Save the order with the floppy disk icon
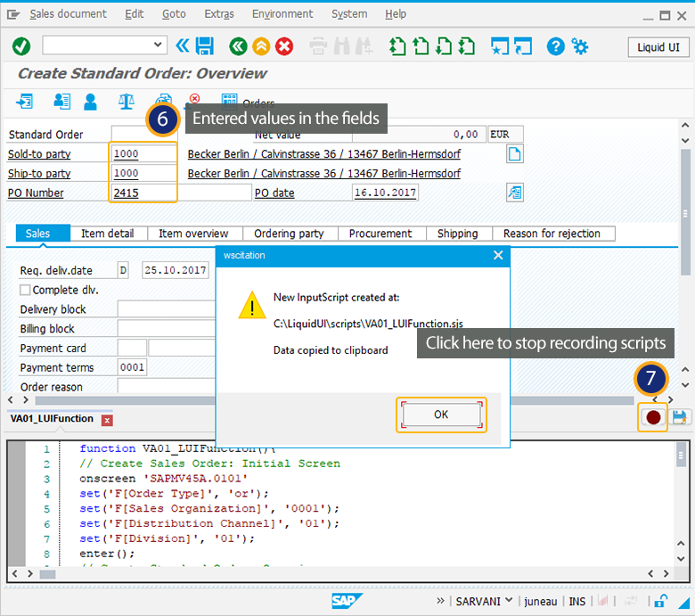The image size is (695, 616). point(204,45)
